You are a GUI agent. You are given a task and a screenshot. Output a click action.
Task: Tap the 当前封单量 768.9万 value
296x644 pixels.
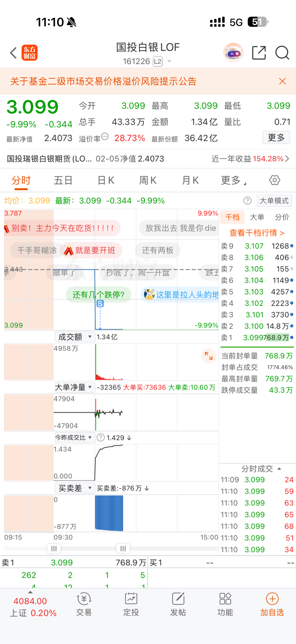tap(279, 356)
